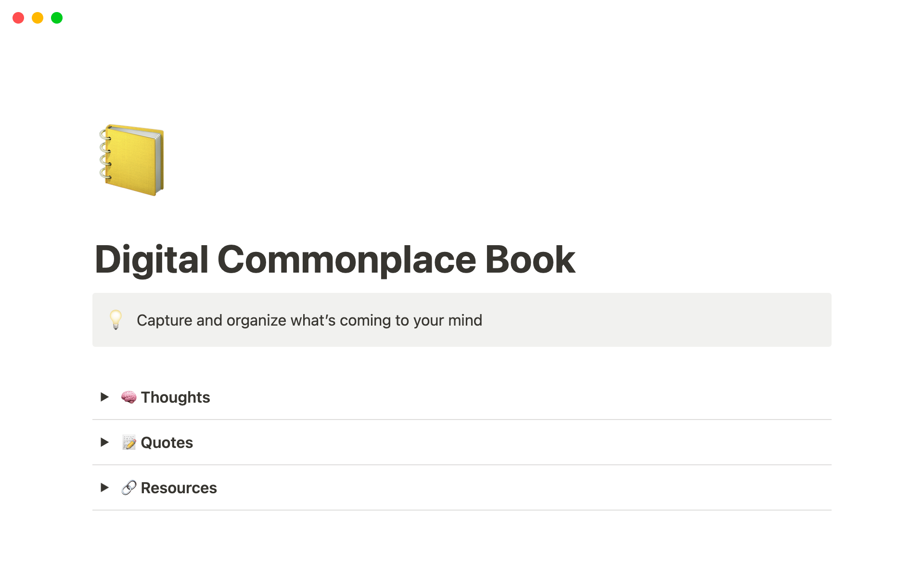The height and width of the screenshot is (578, 924).
Task: Click the callout text about capturing ideas
Action: tap(309, 320)
